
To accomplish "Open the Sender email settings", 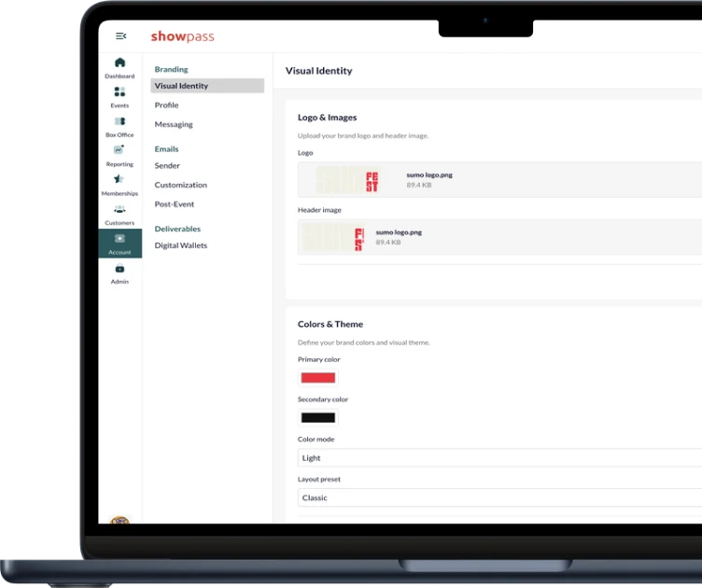I will 167,165.
